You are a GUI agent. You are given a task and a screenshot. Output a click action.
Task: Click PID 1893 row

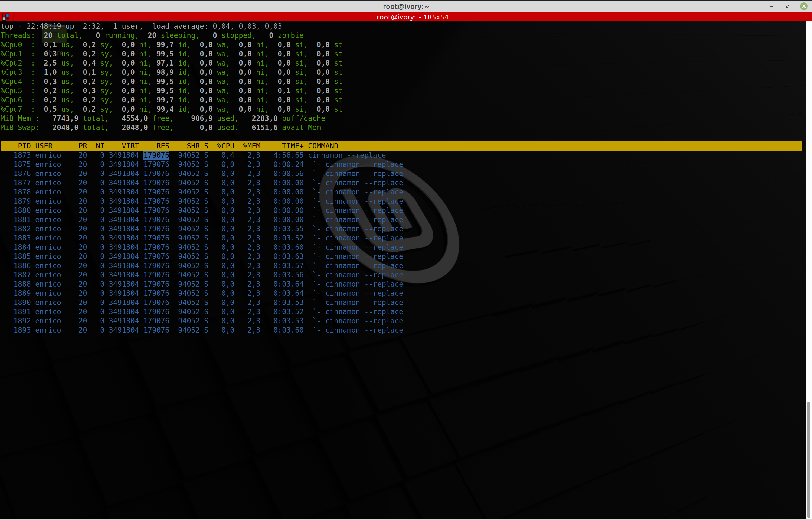point(208,330)
